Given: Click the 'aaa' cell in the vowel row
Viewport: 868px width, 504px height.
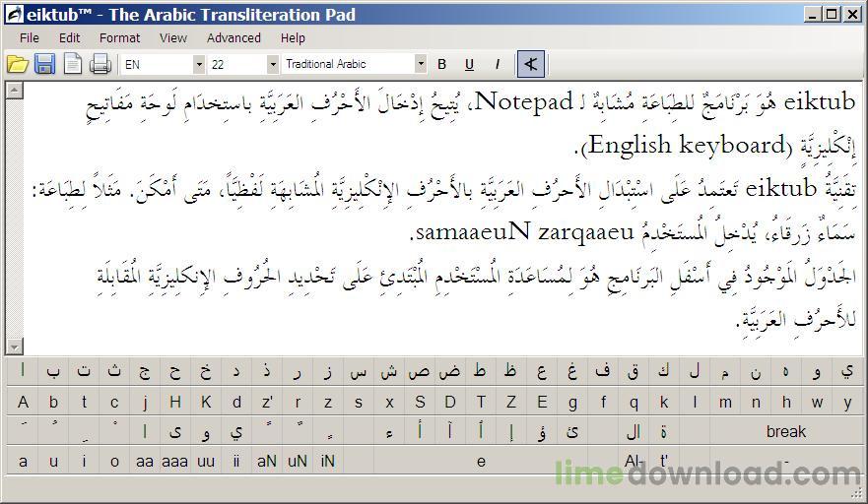Looking at the screenshot, I should coord(175,461).
